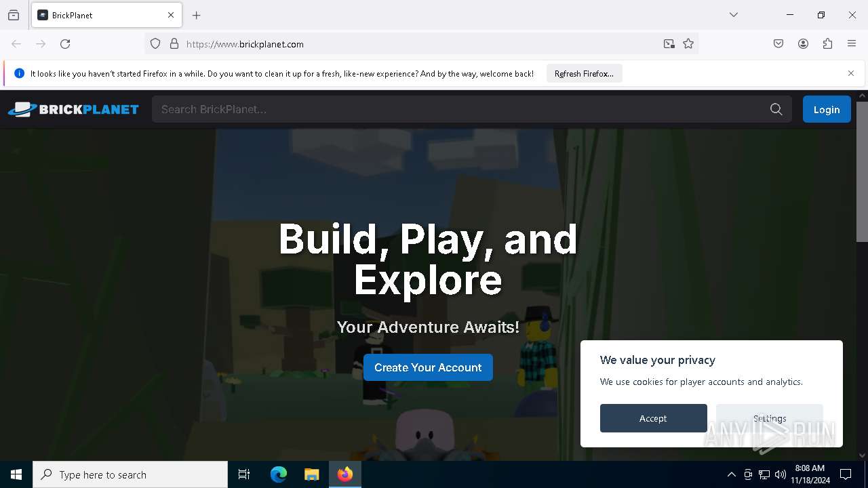Bookmark this page with the star icon
Viewport: 868px width, 488px height.
[x=688, y=44]
